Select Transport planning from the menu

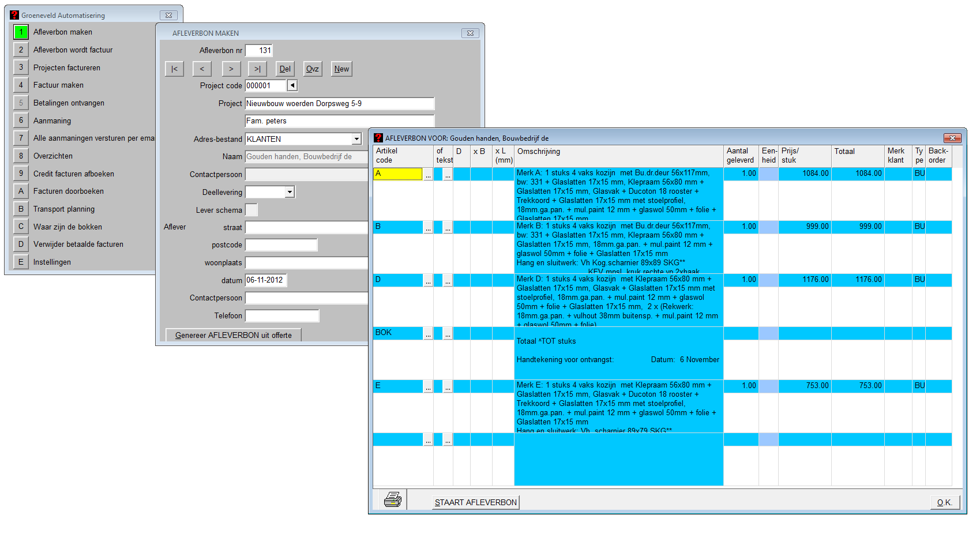click(63, 209)
